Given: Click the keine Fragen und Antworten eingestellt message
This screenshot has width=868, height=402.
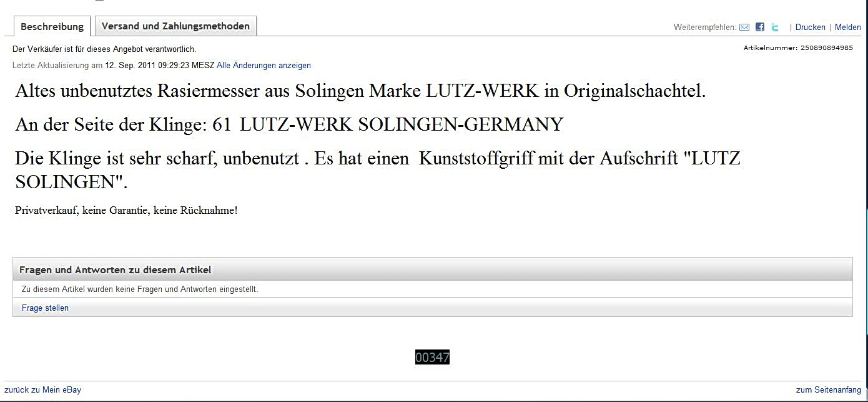Looking at the screenshot, I should point(140,289).
